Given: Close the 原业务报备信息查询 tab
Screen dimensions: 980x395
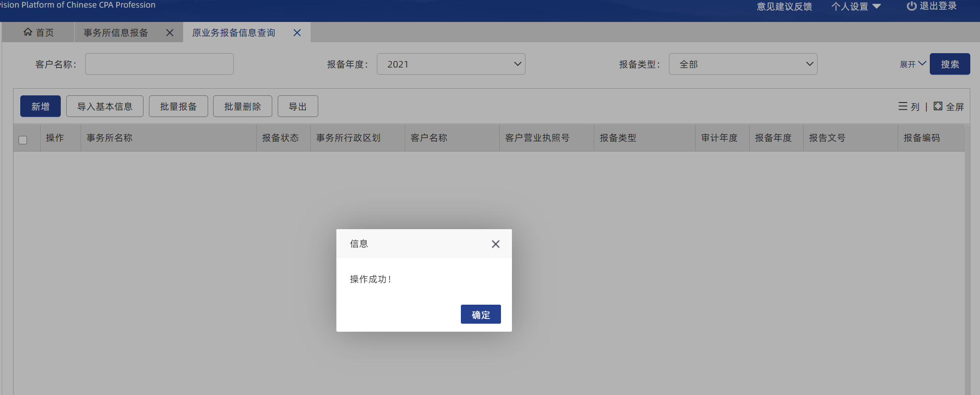Looking at the screenshot, I should point(297,32).
